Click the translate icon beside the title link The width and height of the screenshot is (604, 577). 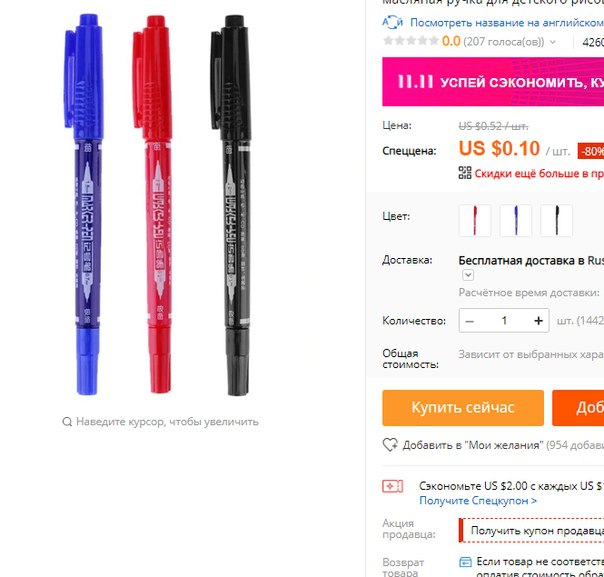point(392,22)
